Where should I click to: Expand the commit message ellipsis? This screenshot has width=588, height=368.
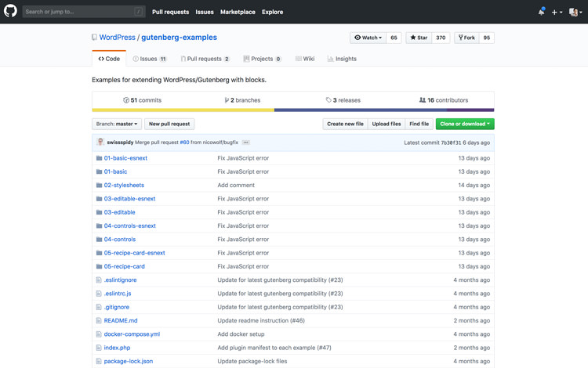(x=245, y=143)
